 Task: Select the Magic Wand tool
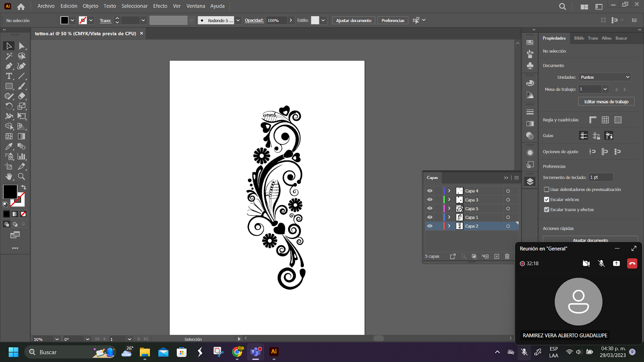tap(9, 56)
